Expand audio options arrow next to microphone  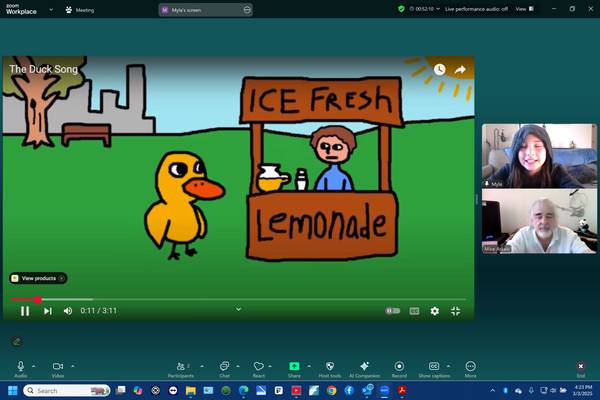(x=34, y=366)
